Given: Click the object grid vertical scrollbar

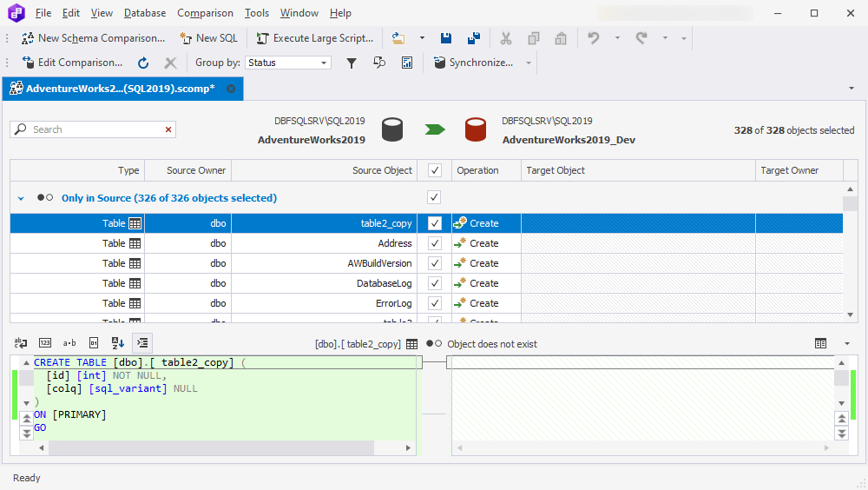Looking at the screenshot, I should (x=851, y=252).
